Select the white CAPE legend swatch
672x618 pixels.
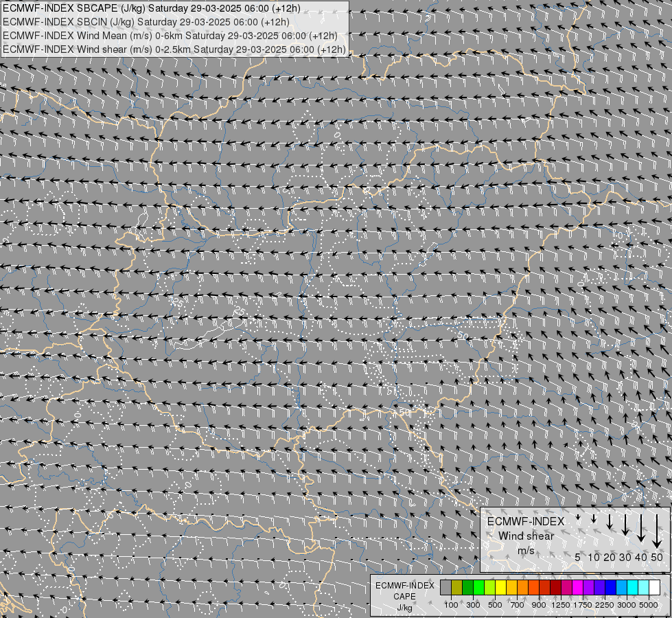click(x=655, y=588)
